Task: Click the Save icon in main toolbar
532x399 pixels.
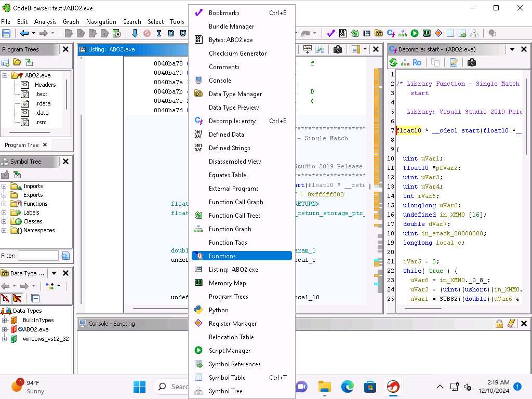Action: [x=6, y=33]
